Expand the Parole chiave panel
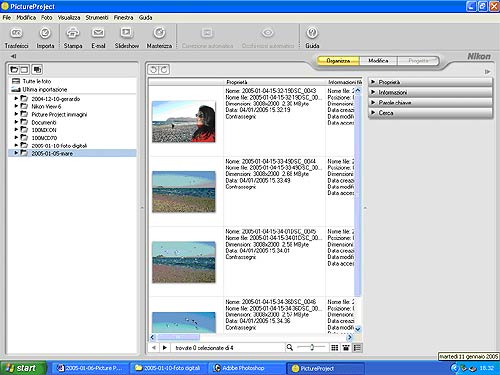 [430, 103]
